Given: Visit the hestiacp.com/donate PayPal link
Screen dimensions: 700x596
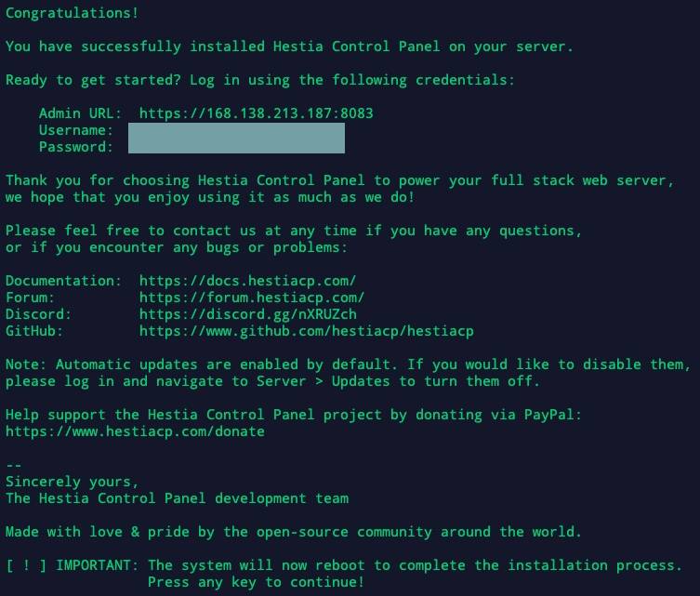Looking at the screenshot, I should coord(135,431).
